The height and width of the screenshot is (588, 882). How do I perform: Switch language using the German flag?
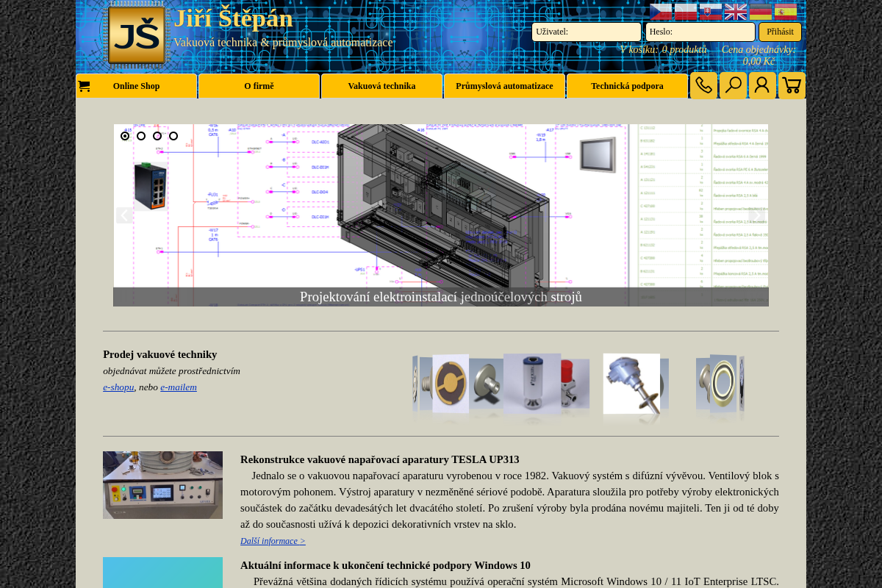760,12
